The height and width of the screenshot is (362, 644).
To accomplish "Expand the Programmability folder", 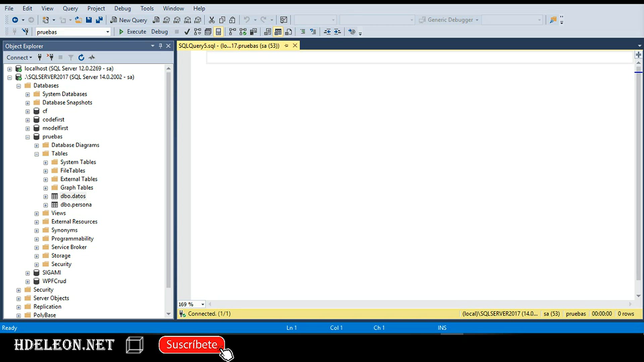I will coord(37,239).
